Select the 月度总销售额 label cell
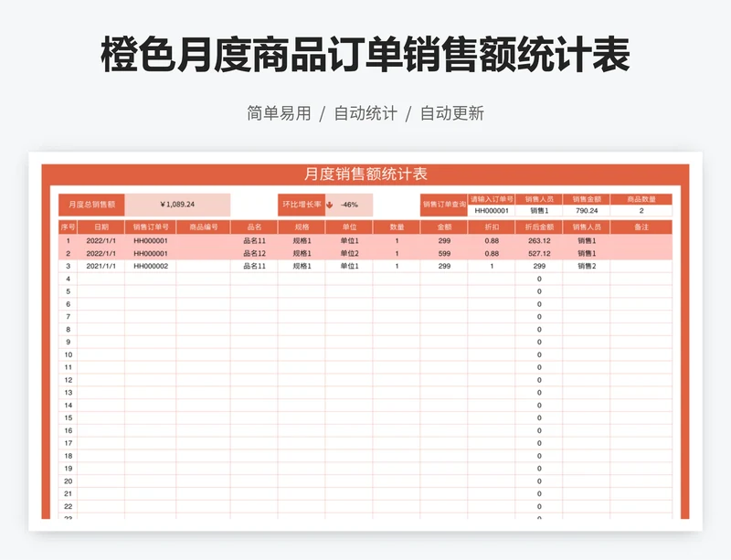The width and height of the screenshot is (731, 560). click(91, 205)
